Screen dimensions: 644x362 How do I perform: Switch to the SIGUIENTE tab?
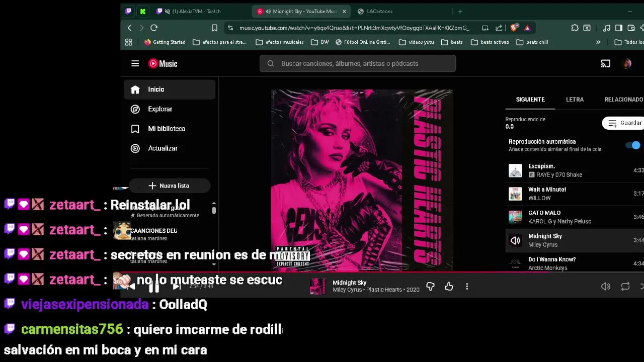pyautogui.click(x=530, y=100)
